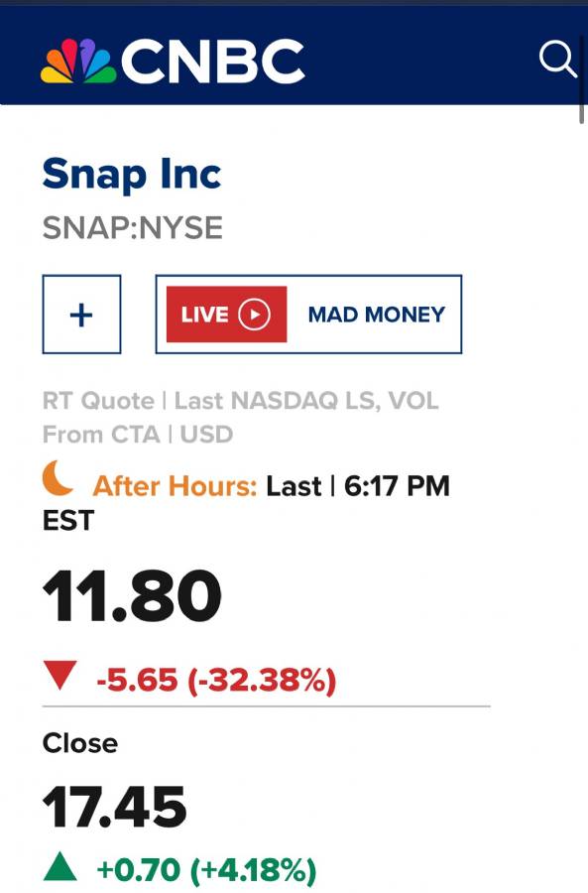Click the green up triangle indicator
Viewport: 588px width, 893px height.
point(60,865)
